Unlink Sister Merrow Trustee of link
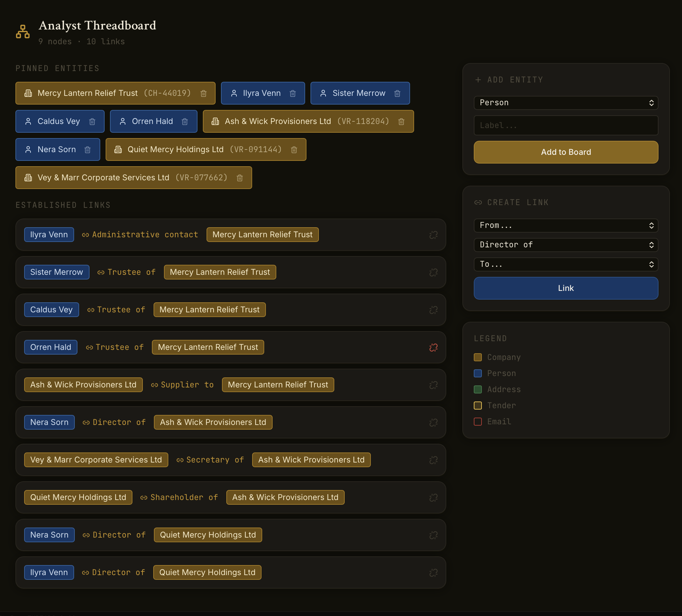 tap(433, 272)
